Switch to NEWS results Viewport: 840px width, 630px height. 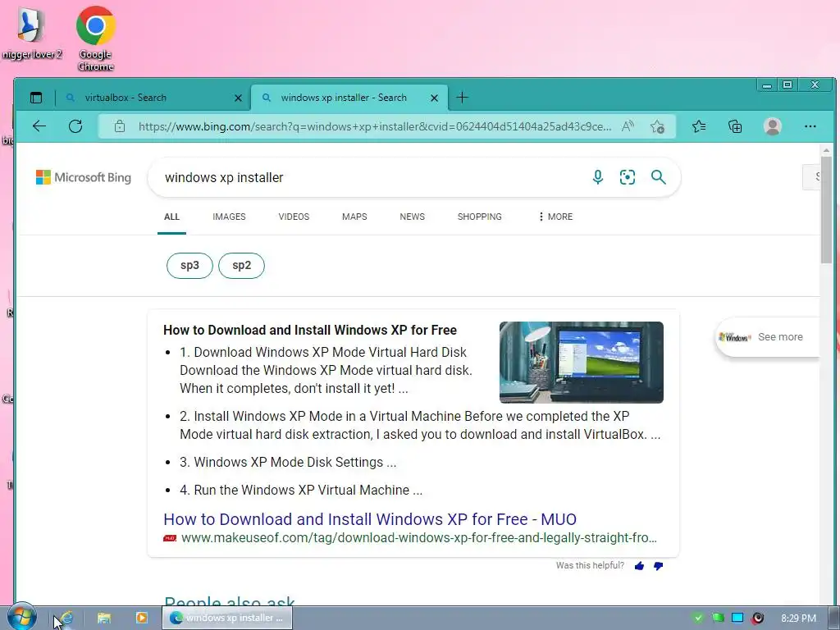[x=412, y=217]
